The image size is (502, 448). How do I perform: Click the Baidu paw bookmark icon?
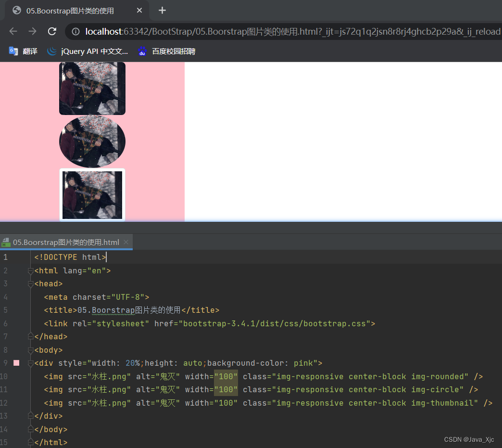coord(142,51)
